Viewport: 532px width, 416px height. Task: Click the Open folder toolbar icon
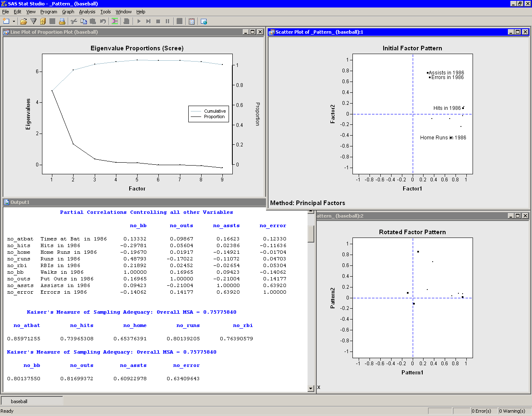click(24, 21)
